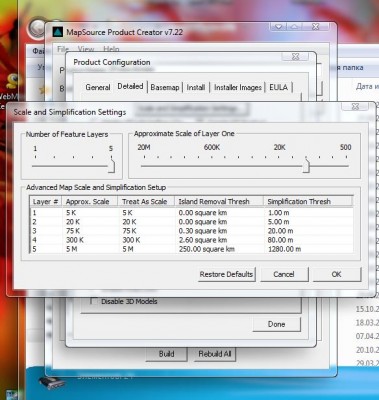Click the Rebuild All button
The height and width of the screenshot is (400, 379).
[215, 354]
